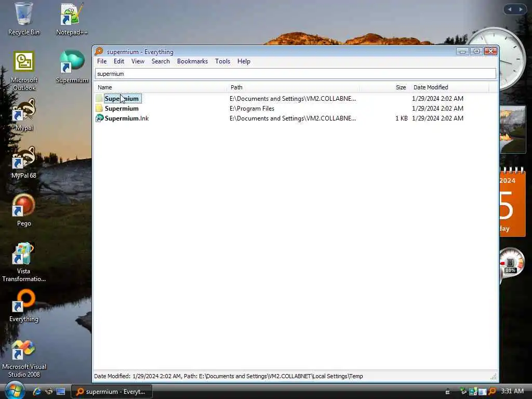Click the supermium - Everything taskbar button
The height and width of the screenshot is (399, 532).
pyautogui.click(x=112, y=392)
